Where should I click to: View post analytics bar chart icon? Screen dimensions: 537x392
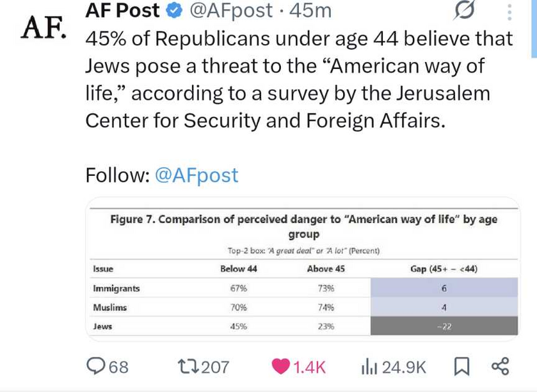click(369, 366)
